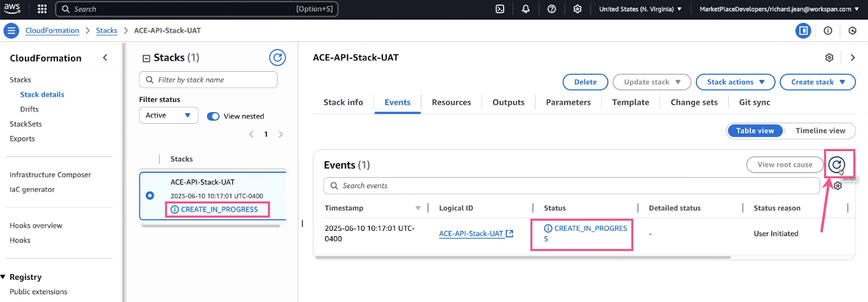The height and width of the screenshot is (302, 868).
Task: Open the Active filter status dropdown
Action: click(x=169, y=115)
